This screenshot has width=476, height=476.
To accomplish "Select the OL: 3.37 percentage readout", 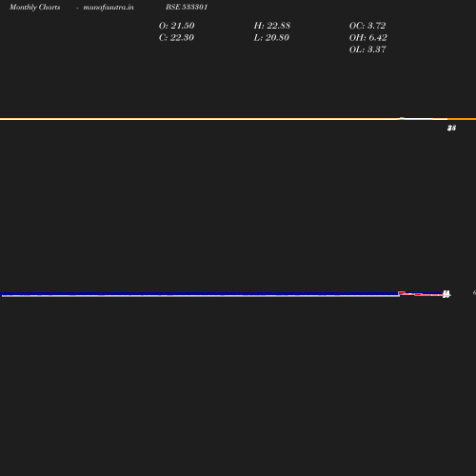I will [x=367, y=50].
